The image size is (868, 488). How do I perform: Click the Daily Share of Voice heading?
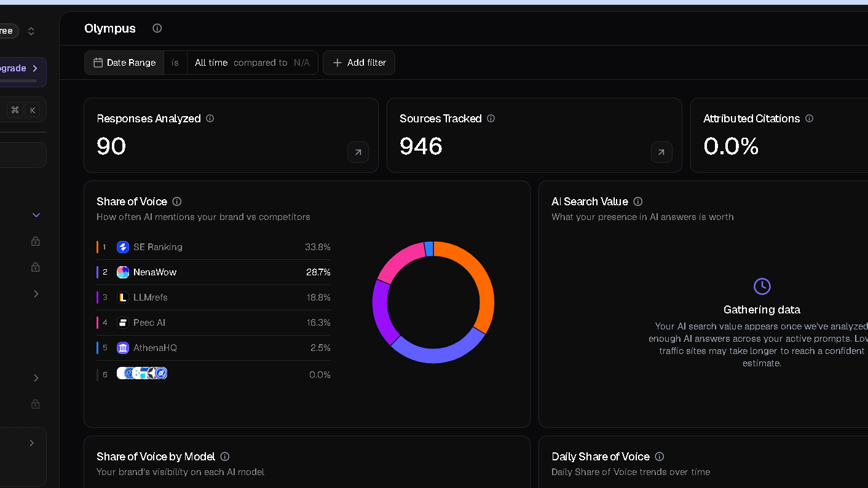(601, 457)
